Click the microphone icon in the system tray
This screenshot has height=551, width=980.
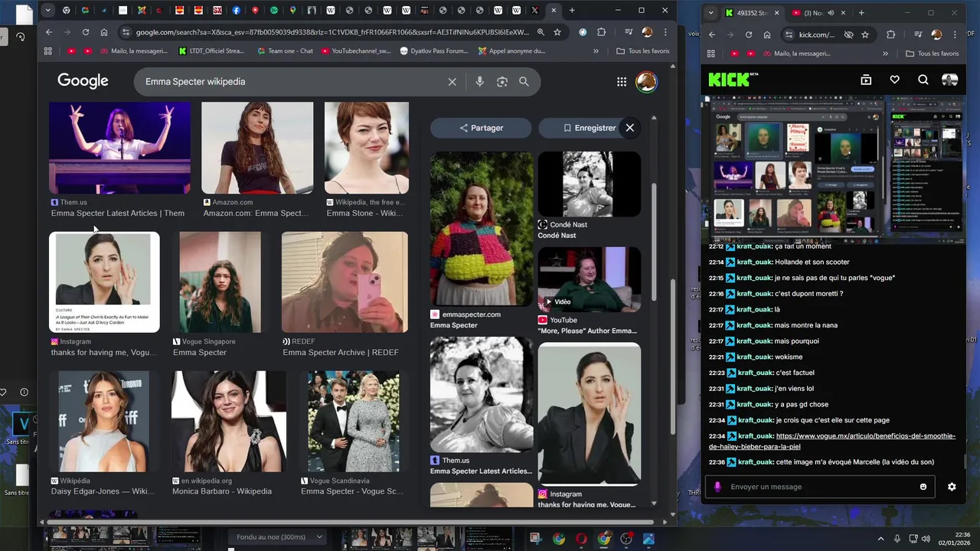(897, 539)
